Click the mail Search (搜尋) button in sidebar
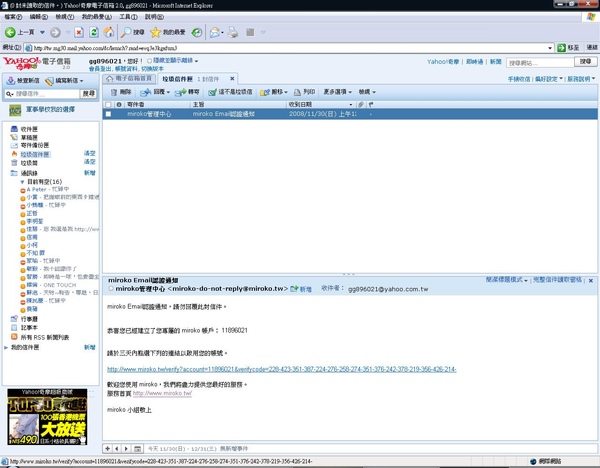600x468 pixels. (88, 93)
